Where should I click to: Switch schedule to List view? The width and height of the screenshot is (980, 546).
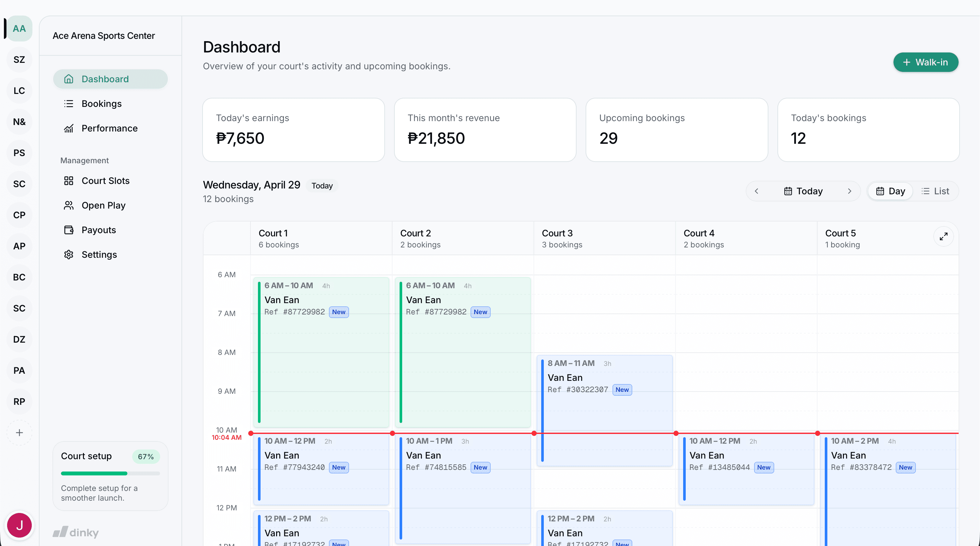935,191
